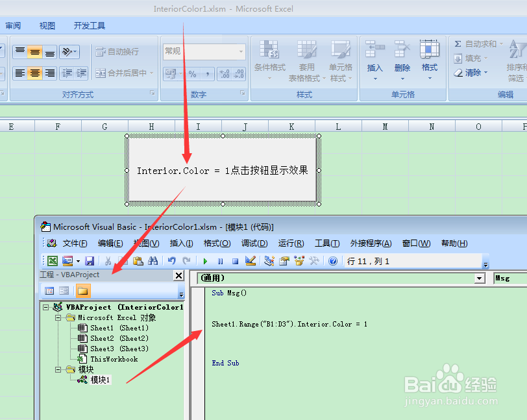The height and width of the screenshot is (420, 527).
Task: Click the Cut scissors icon in VBA toolbar
Action: pos(108,261)
